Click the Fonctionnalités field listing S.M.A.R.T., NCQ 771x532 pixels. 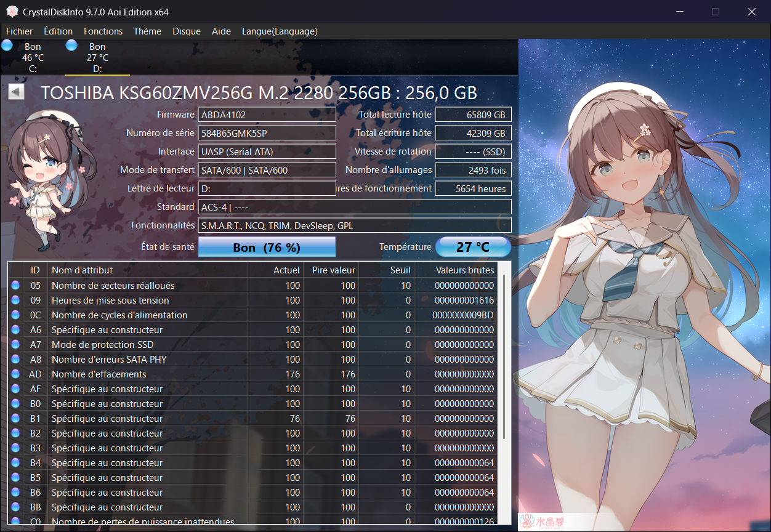tap(355, 225)
